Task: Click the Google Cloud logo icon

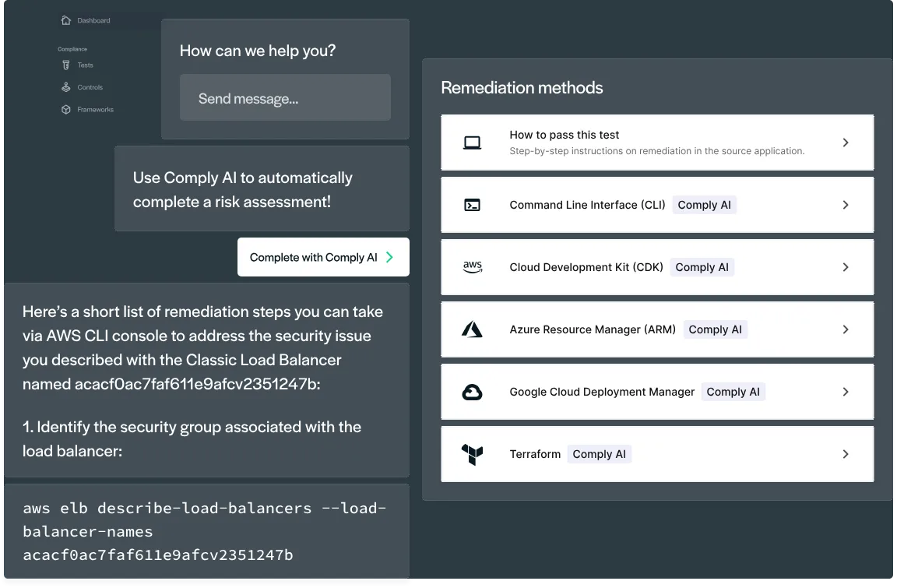Action: tap(472, 392)
